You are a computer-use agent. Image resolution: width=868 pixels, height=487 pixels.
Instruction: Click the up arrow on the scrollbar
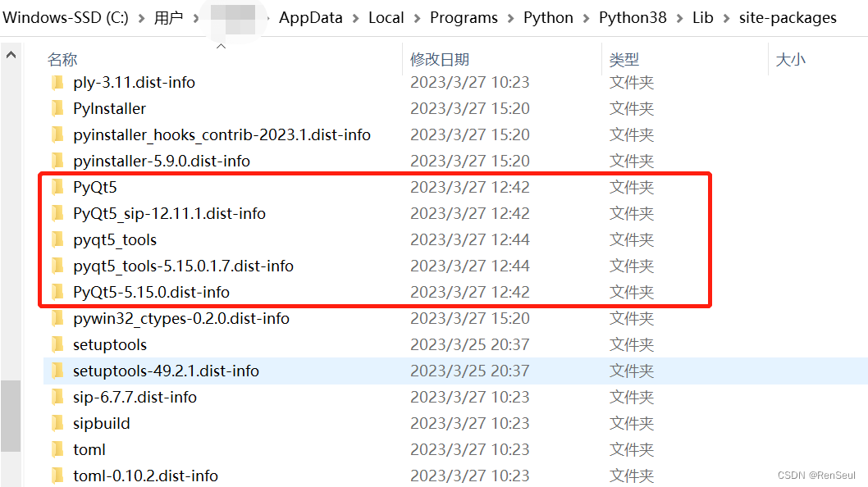pos(9,55)
